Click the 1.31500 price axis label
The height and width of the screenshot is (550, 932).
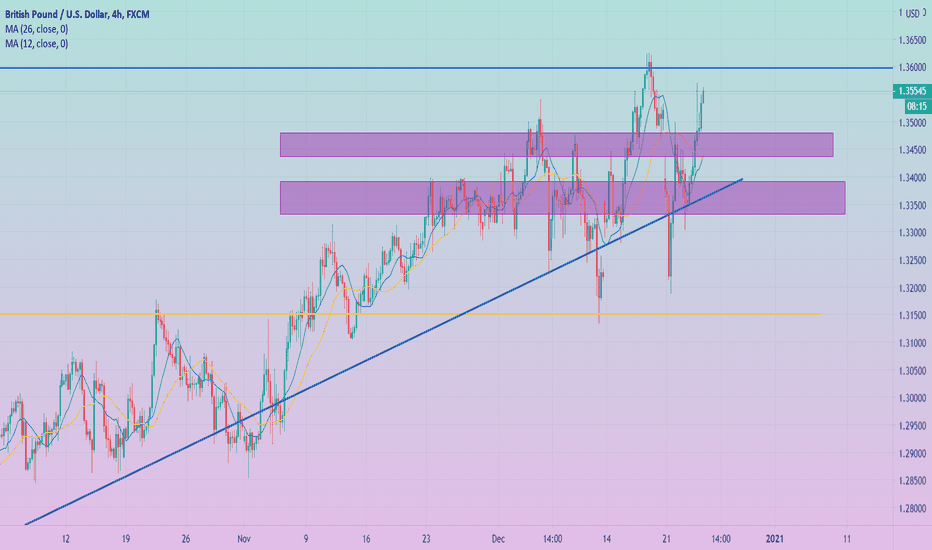pyautogui.click(x=912, y=316)
